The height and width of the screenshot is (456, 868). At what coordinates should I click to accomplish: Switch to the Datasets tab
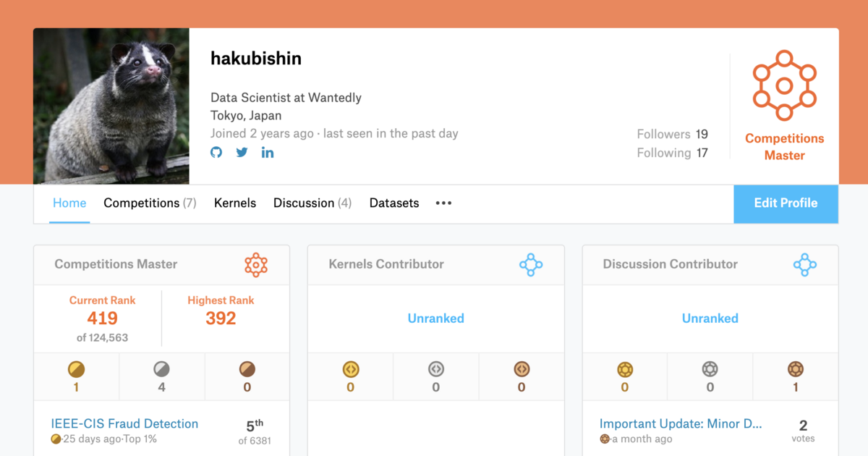393,203
